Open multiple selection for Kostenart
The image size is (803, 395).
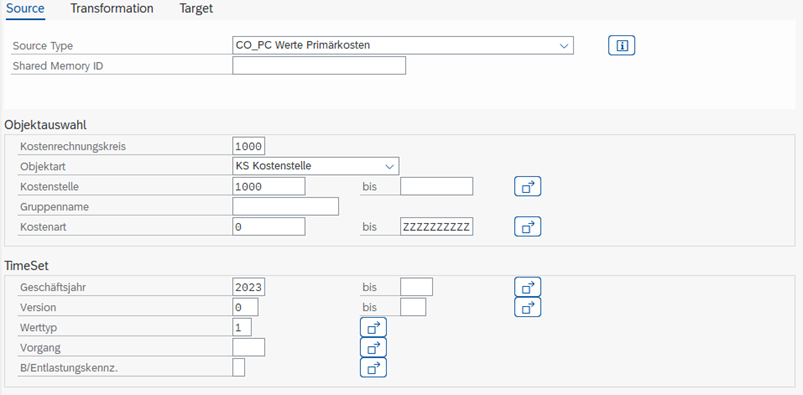[527, 226]
